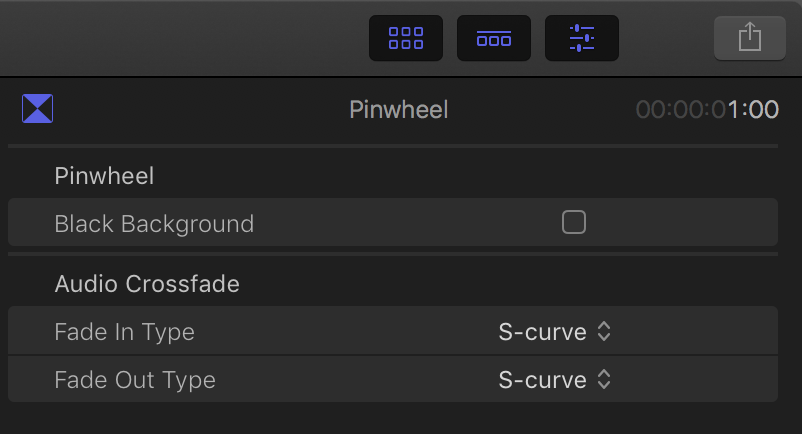The width and height of the screenshot is (802, 434).
Task: Toggle the Timeline display icon in toolbar
Action: [x=494, y=38]
